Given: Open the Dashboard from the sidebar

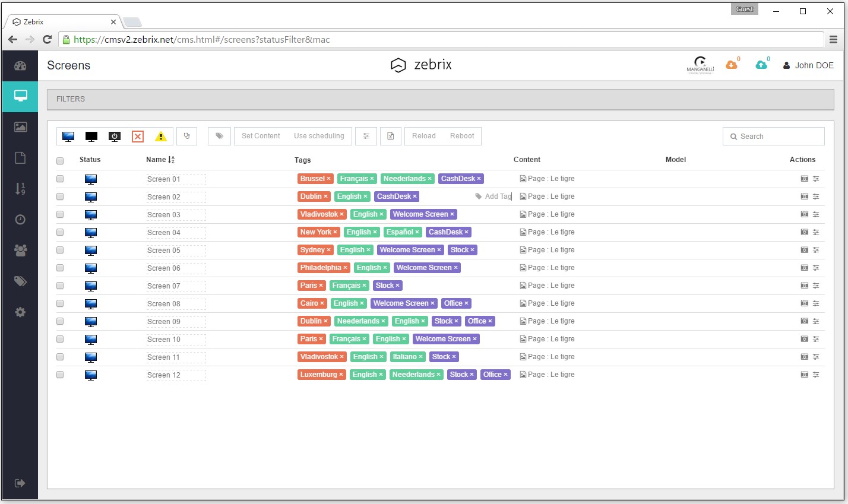Looking at the screenshot, I should tap(20, 65).
